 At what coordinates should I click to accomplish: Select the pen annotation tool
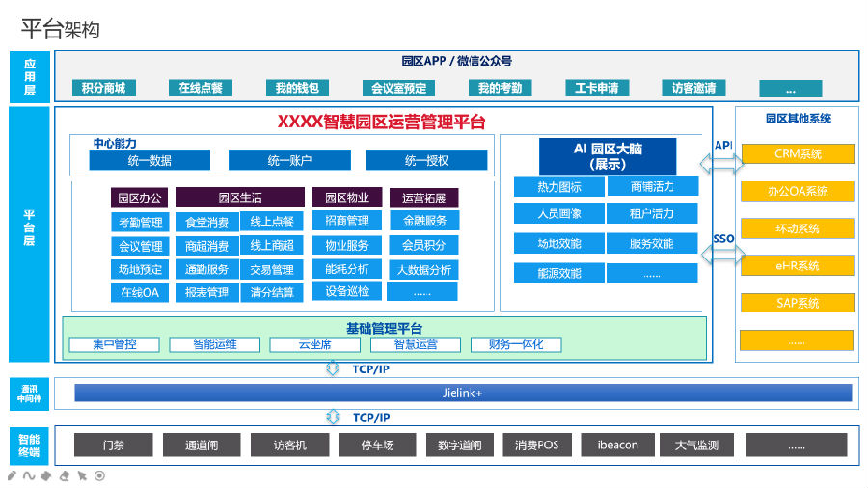12,475
